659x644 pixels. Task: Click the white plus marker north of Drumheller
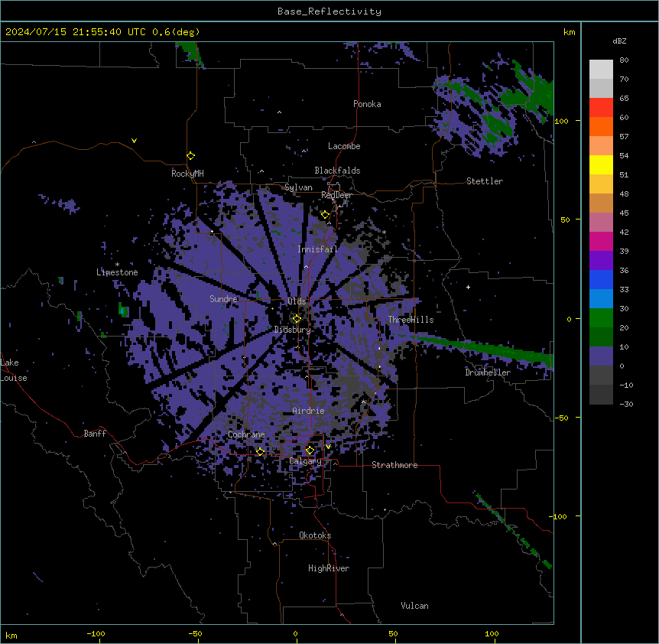click(x=468, y=287)
